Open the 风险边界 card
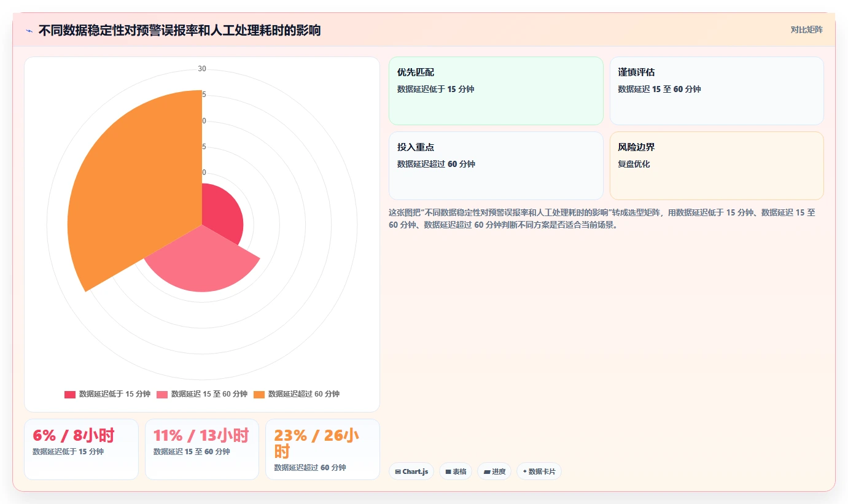 (x=717, y=166)
